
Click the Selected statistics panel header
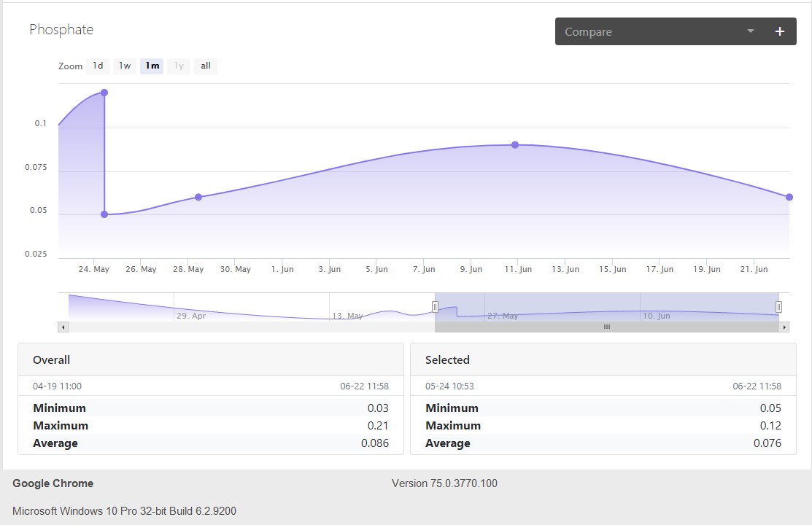pos(603,359)
